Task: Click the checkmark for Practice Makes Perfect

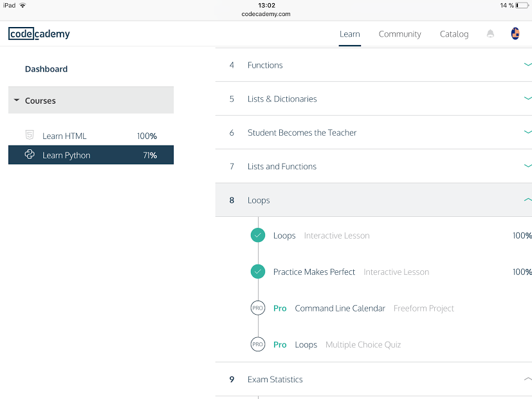Action: coord(258,272)
